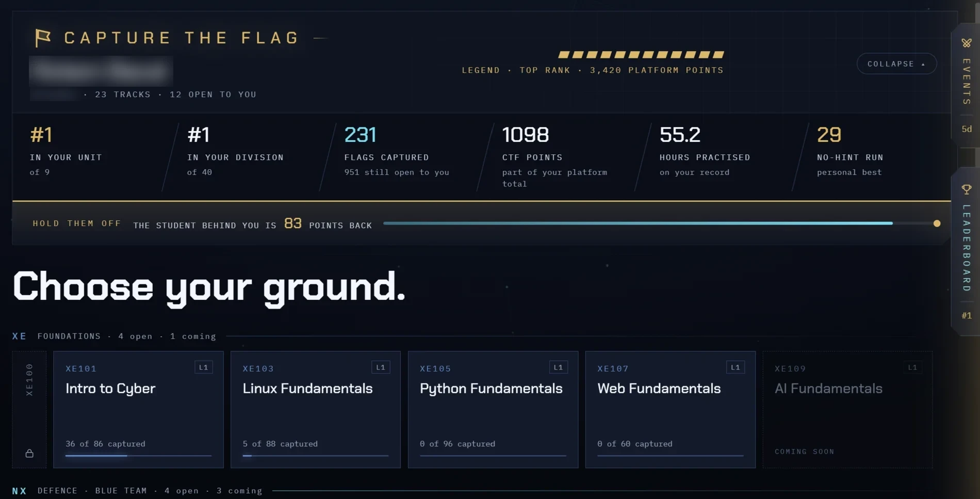
Task: Click the L1 badge on XE105 card
Action: pos(558,367)
